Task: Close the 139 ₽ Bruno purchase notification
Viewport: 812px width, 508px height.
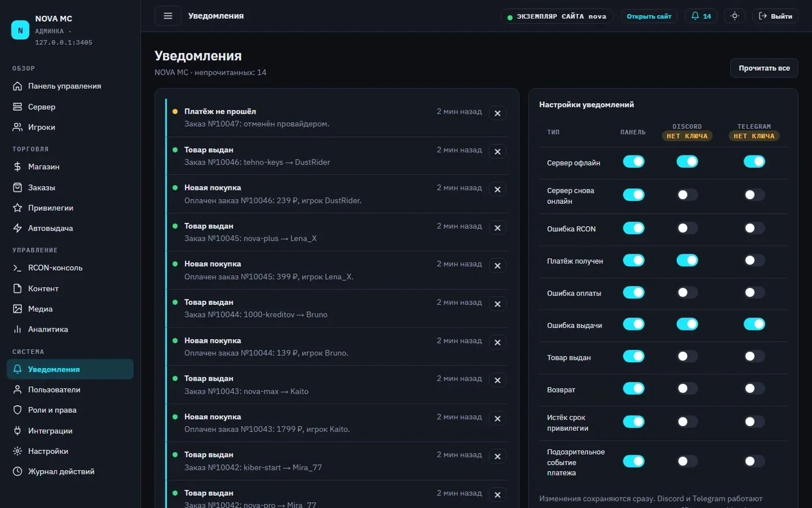Action: (x=498, y=343)
